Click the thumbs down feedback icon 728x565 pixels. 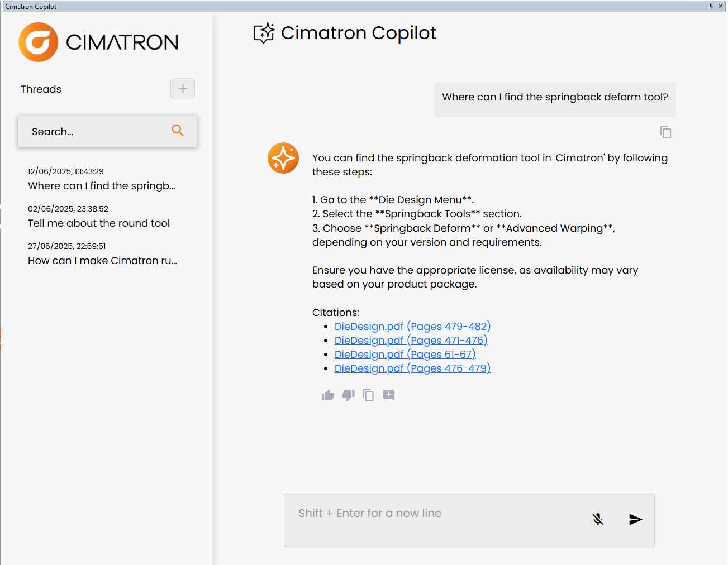click(348, 395)
